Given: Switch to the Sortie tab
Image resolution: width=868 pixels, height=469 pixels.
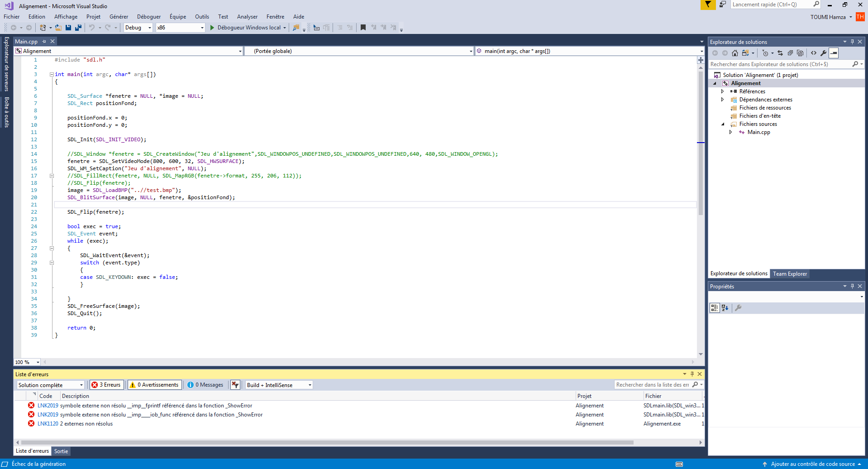Looking at the screenshot, I should pos(61,451).
